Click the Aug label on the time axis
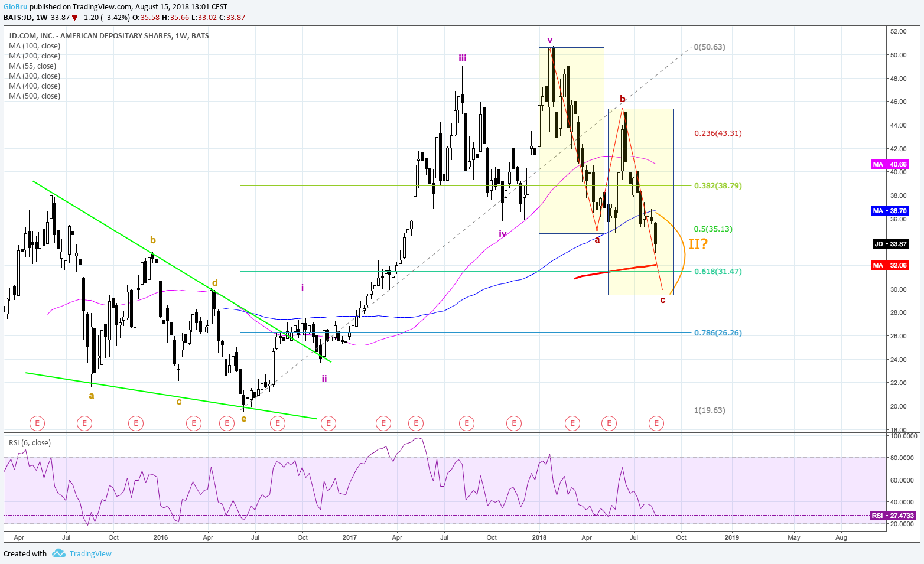The height and width of the screenshot is (564, 924). tap(841, 537)
